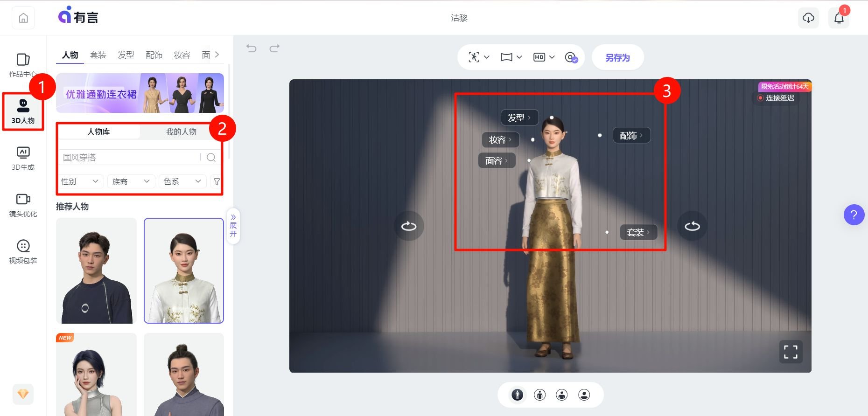Screen dimensions: 868x416
Task: Click the 有言 logo
Action: [78, 16]
